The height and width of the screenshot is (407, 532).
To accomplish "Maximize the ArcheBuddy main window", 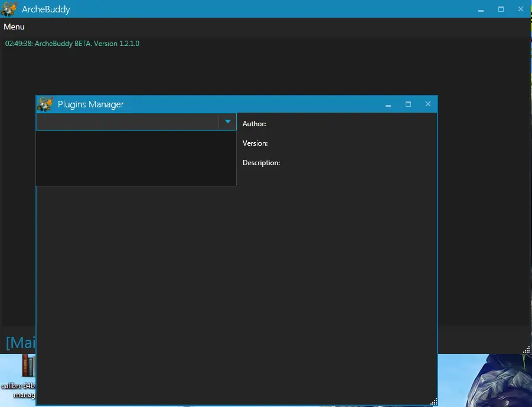I will pos(501,9).
